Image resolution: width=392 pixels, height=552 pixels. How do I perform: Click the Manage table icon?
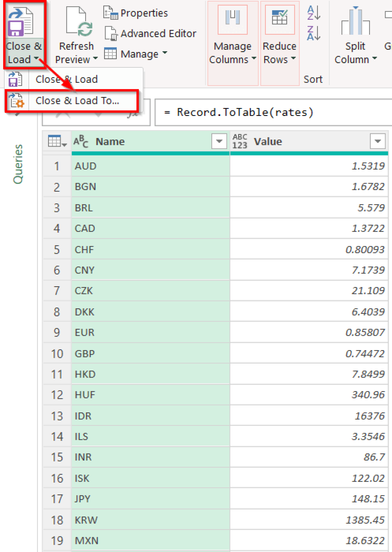tap(111, 53)
